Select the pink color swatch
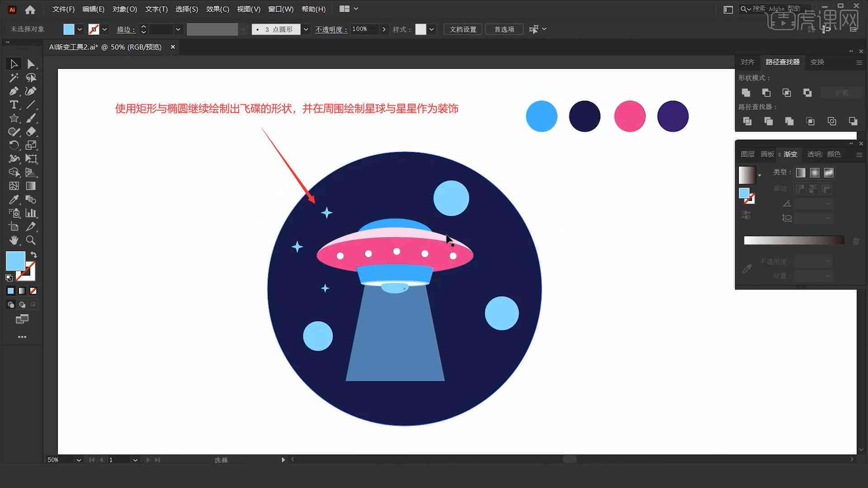 [630, 116]
